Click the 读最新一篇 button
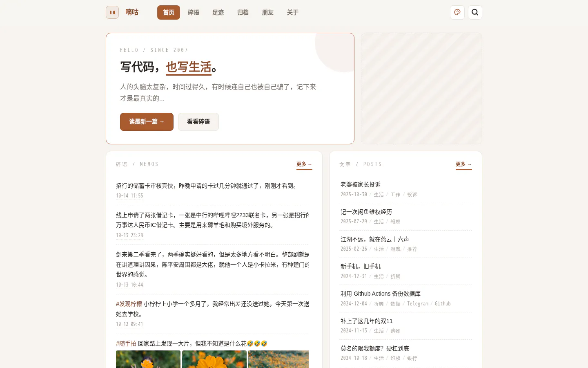The width and height of the screenshot is (588, 368). [x=147, y=122]
